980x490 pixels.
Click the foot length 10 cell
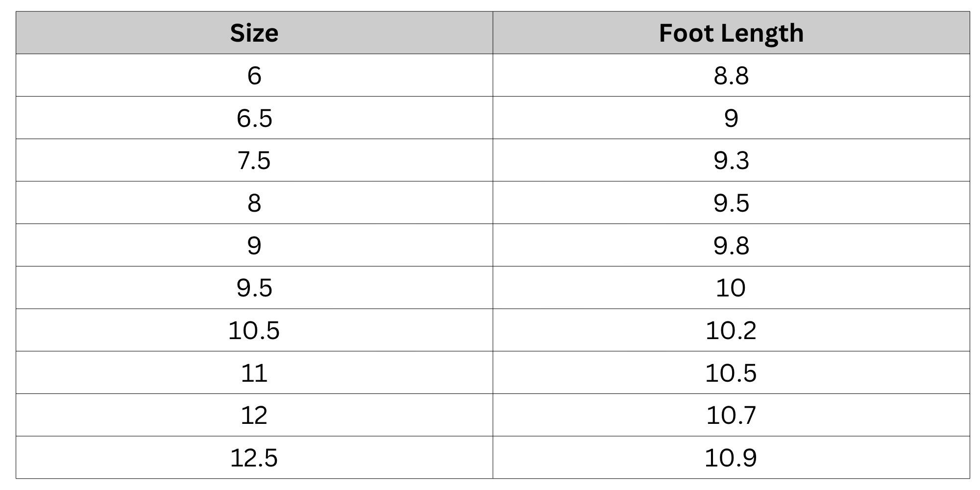(731, 288)
